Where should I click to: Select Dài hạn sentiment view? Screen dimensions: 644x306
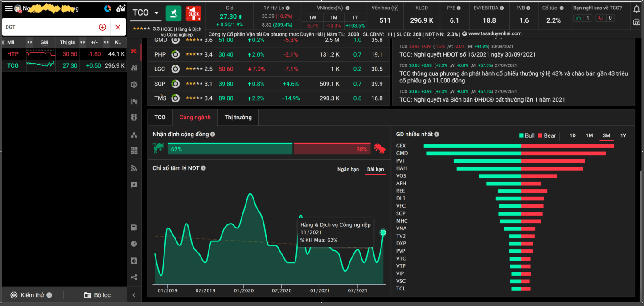375,169
